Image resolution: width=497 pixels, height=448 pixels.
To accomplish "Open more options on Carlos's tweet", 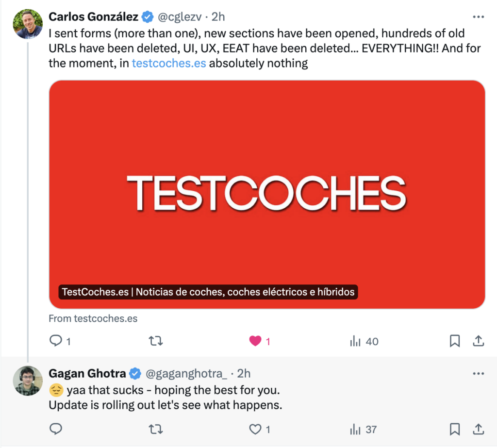I will click(479, 17).
